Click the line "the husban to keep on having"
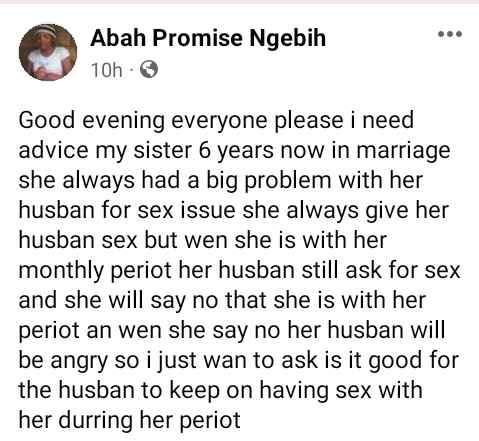The image size is (479, 441). click(x=221, y=390)
